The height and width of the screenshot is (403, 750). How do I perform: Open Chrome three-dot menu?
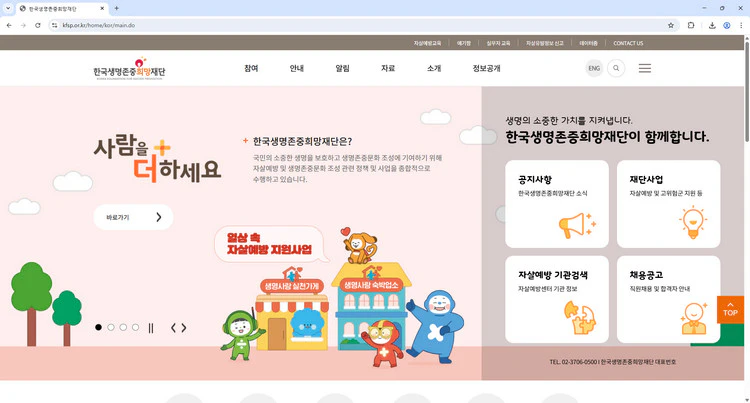741,25
